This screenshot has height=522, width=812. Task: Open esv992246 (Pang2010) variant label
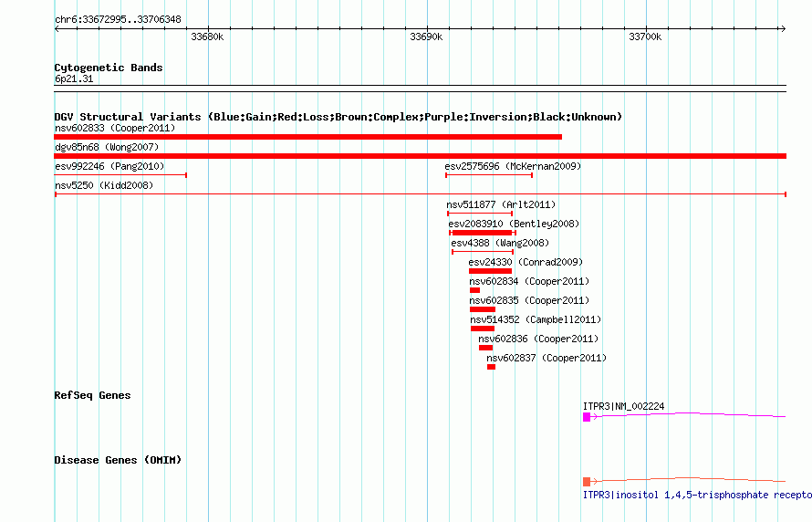coord(109,166)
